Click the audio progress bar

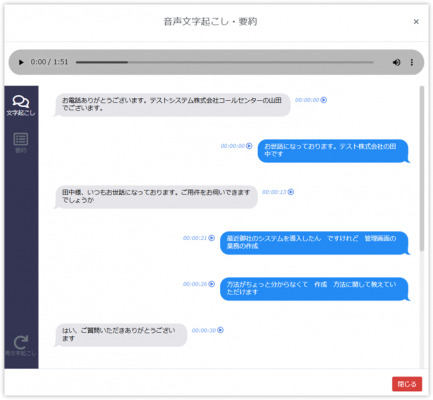(224, 62)
